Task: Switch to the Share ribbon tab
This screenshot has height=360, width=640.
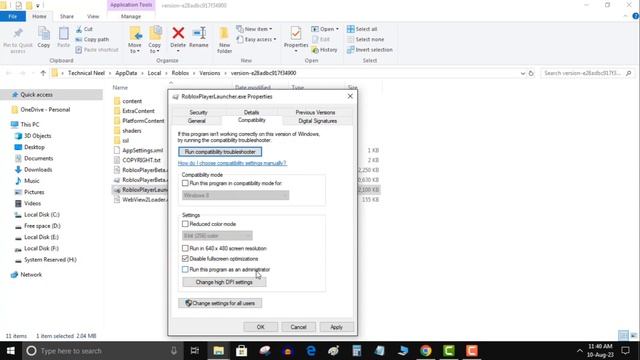Action: click(67, 16)
